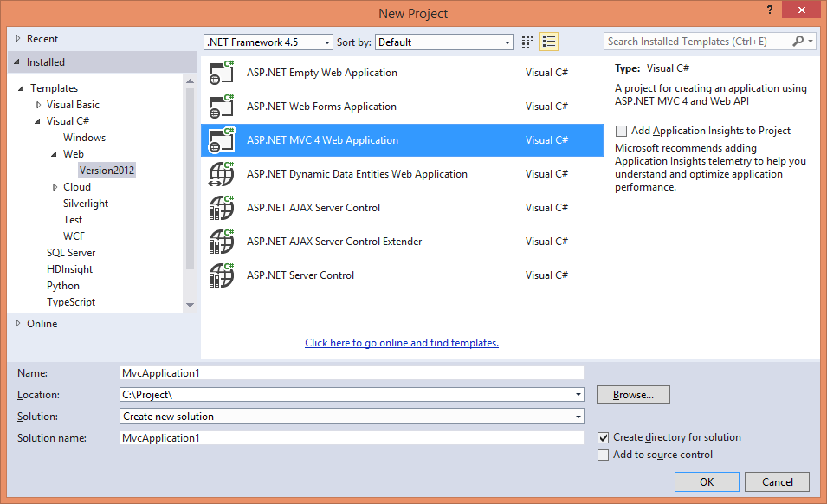The image size is (827, 504).
Task: Select ASP.NET Dynamic Data Entities Web Application
Action: tap(357, 174)
